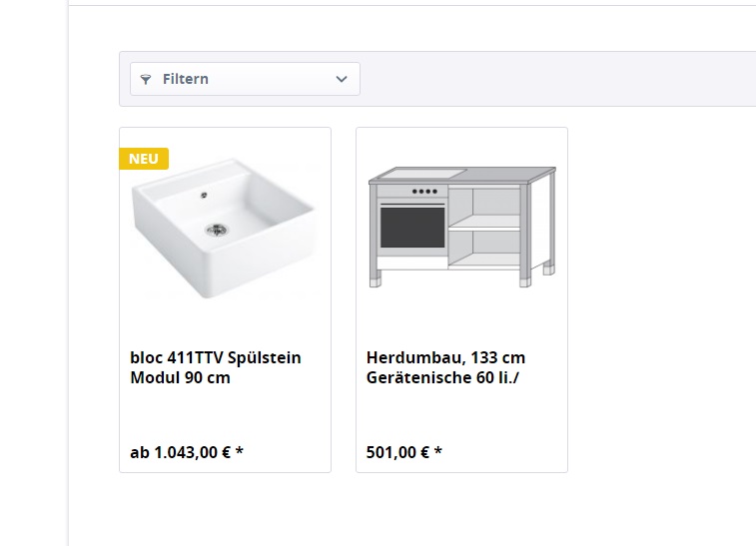Click the price ab 1.043,00 €

tap(181, 452)
